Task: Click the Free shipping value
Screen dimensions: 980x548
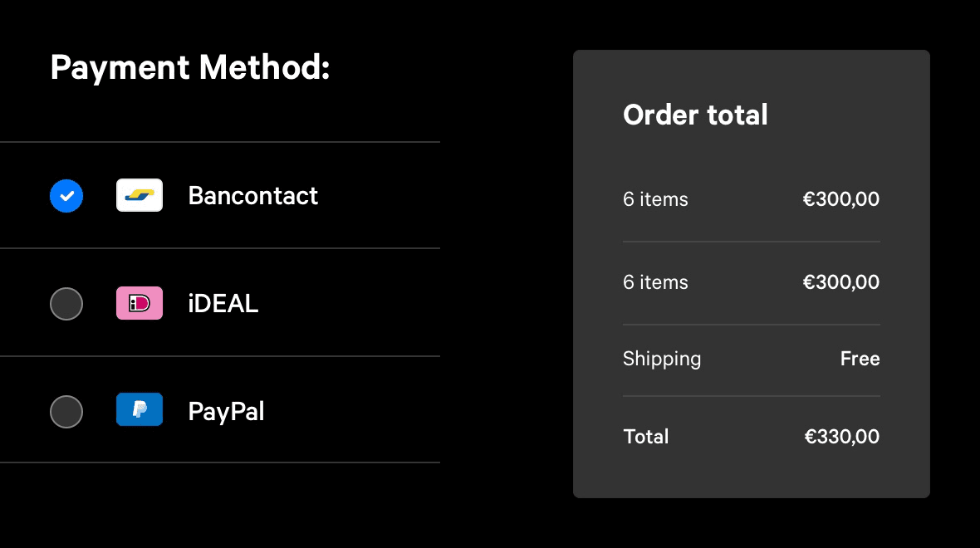Action: pos(860,359)
